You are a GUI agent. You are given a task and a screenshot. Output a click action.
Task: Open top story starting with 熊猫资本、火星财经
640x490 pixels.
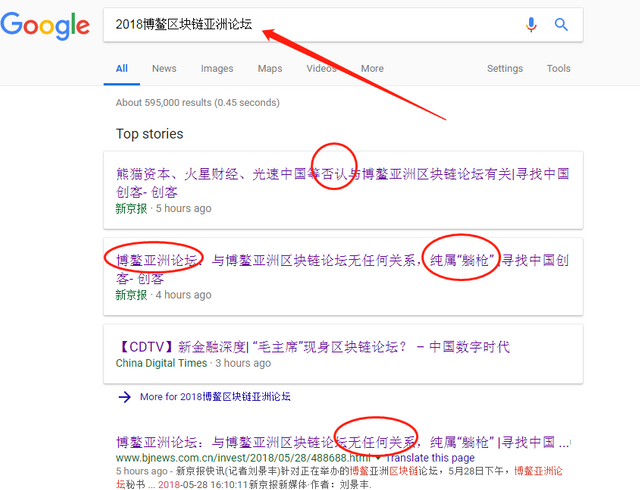click(x=342, y=183)
